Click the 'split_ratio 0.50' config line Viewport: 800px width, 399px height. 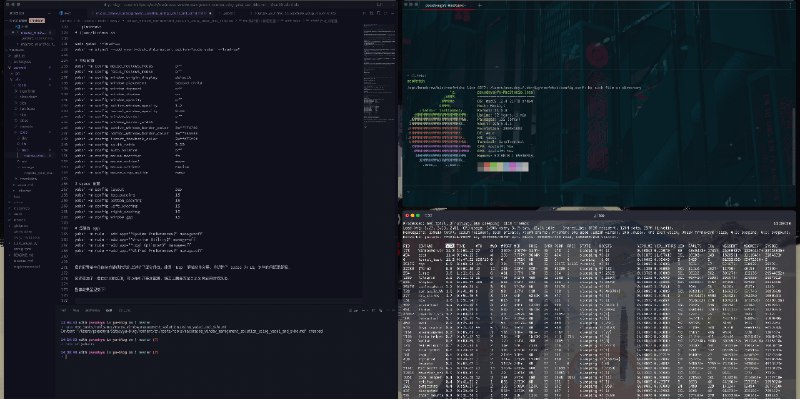point(130,144)
